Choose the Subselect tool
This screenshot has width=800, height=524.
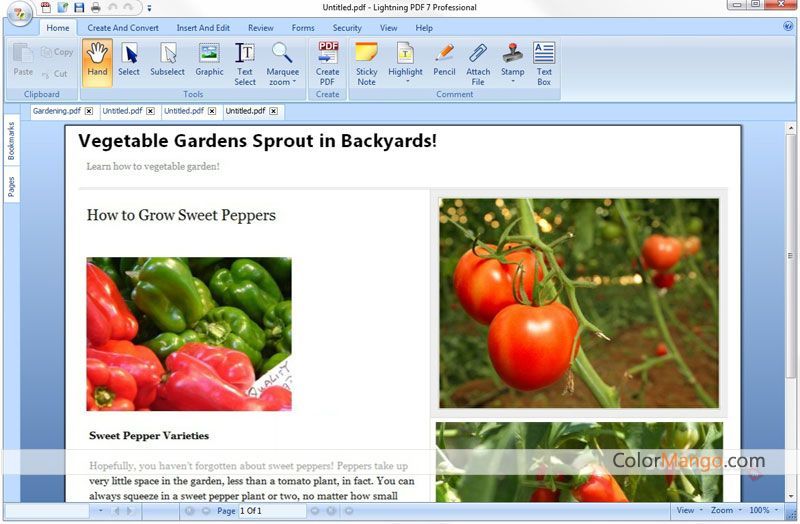(167, 62)
